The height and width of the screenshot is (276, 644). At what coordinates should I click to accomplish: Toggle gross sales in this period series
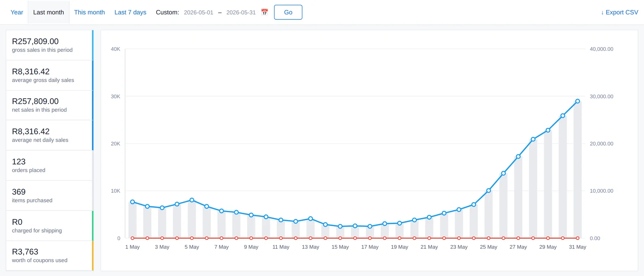pos(50,45)
